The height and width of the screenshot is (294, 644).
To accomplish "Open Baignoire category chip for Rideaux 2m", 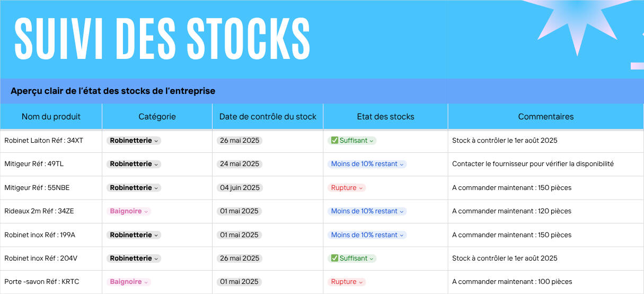I will click(129, 211).
